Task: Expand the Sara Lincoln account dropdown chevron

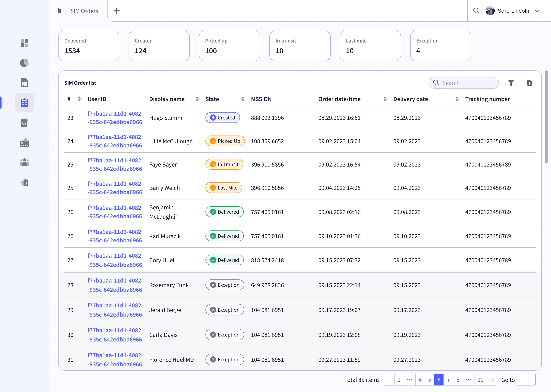Action: pos(537,11)
